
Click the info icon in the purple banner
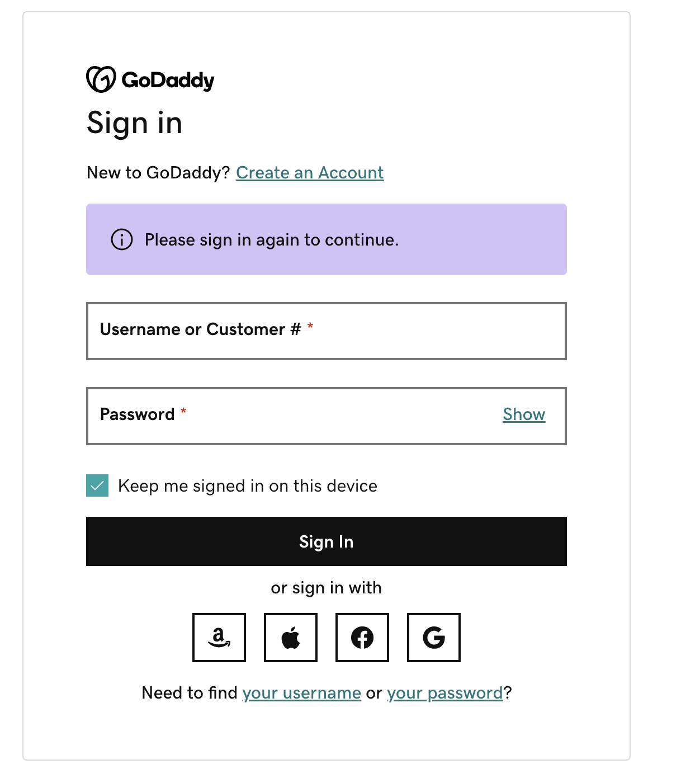pyautogui.click(x=122, y=239)
